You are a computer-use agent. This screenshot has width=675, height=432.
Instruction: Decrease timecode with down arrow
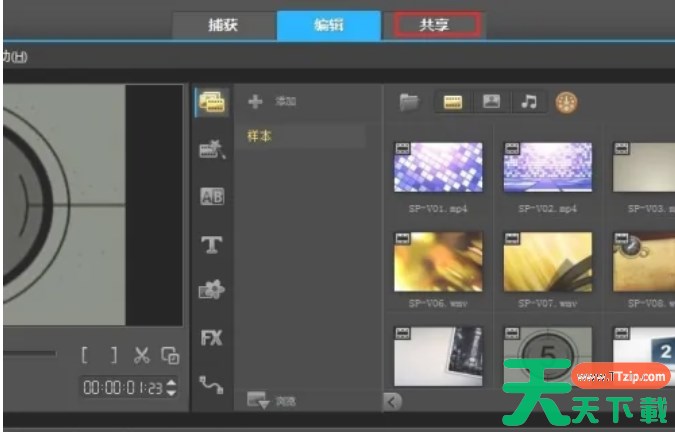[171, 393]
